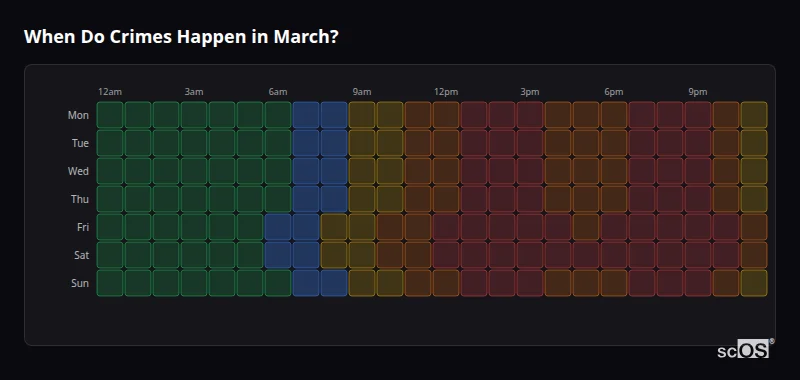Select the Friday 12am green cell
This screenshot has width=800, height=380.
pos(110,227)
